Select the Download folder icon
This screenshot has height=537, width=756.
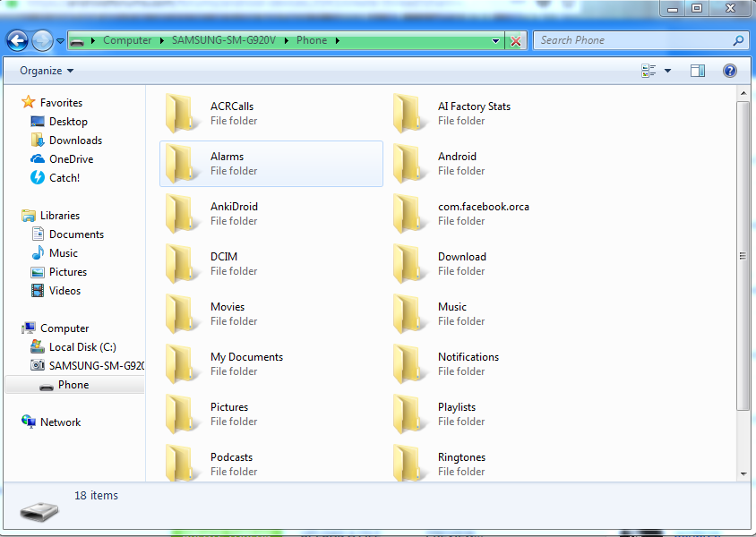(408, 264)
